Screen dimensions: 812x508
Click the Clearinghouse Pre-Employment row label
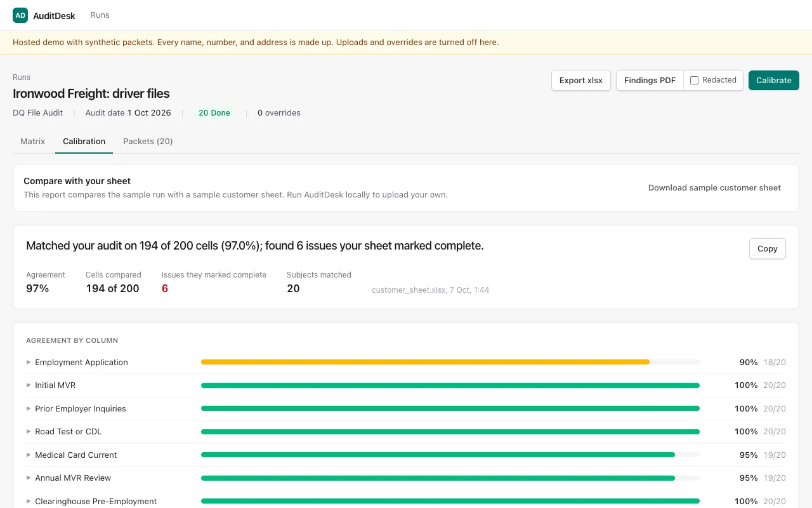tap(96, 502)
